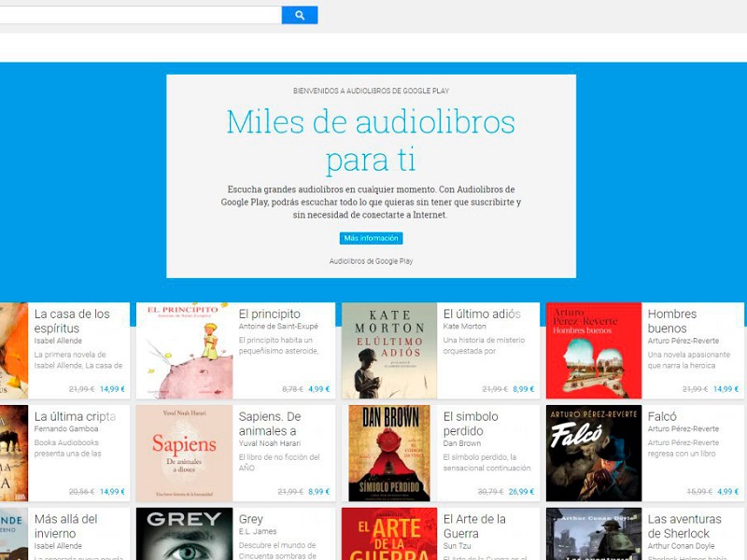Image resolution: width=747 pixels, height=560 pixels.
Task: Select the Más allá del invierno title
Action: [x=65, y=526]
